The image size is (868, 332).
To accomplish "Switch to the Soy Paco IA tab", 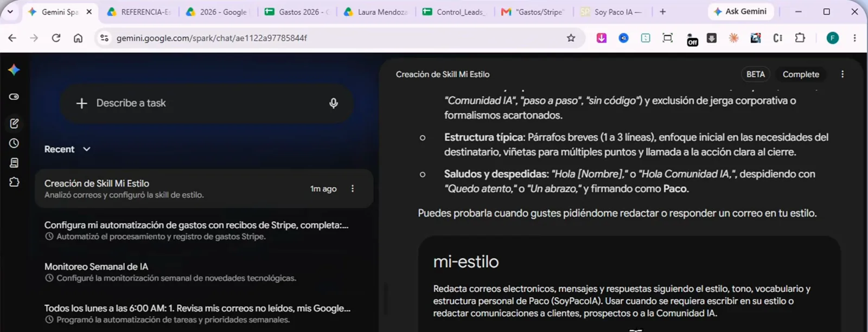I will pos(612,12).
